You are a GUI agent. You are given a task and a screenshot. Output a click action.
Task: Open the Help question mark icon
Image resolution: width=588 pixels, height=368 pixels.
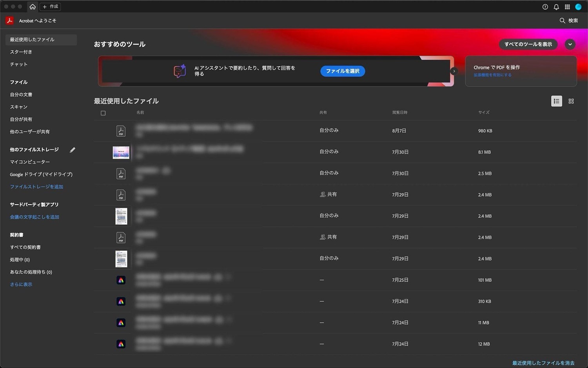click(x=545, y=7)
